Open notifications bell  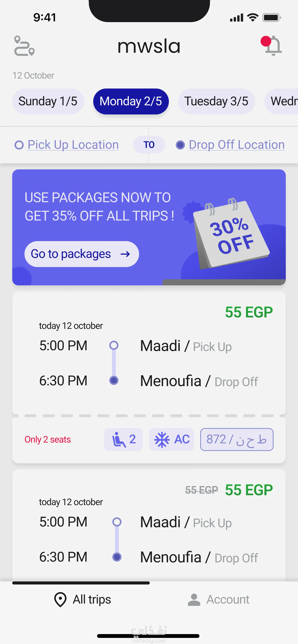click(x=273, y=46)
